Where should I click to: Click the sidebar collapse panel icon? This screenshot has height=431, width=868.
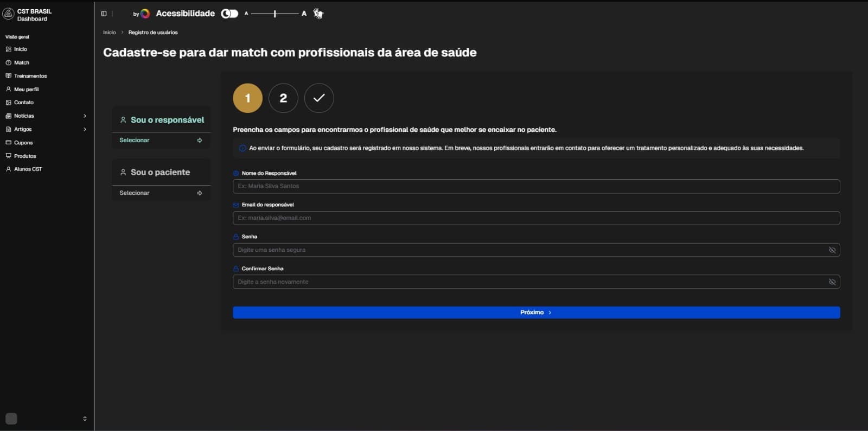tap(104, 14)
